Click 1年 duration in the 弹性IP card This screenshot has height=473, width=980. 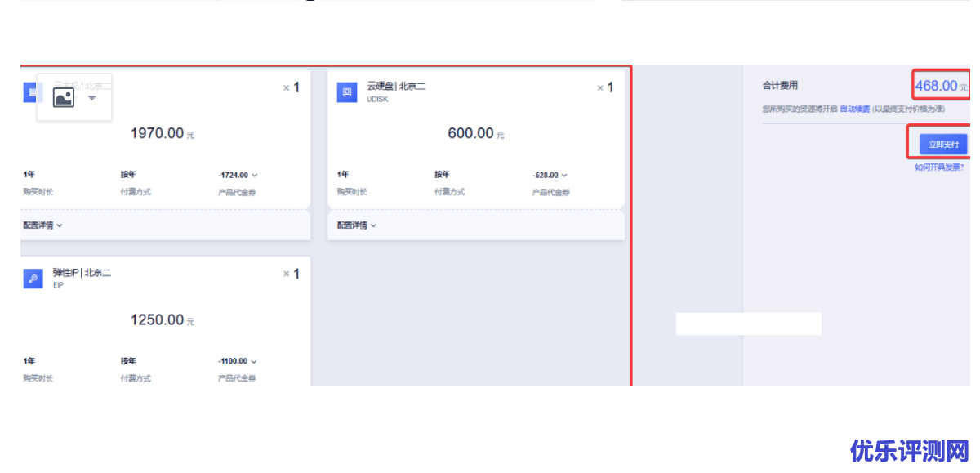(x=29, y=361)
